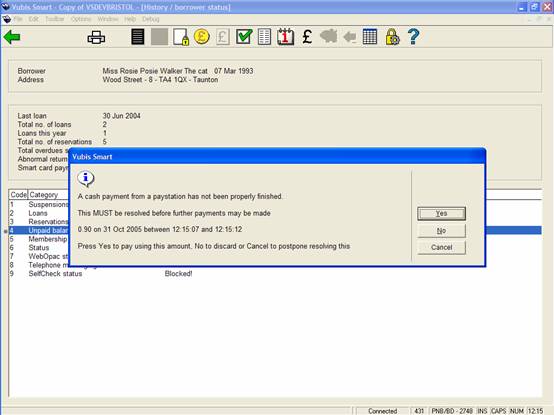This screenshot has width=554, height=415.
Task: Click the black lined list icon
Action: [x=138, y=37]
